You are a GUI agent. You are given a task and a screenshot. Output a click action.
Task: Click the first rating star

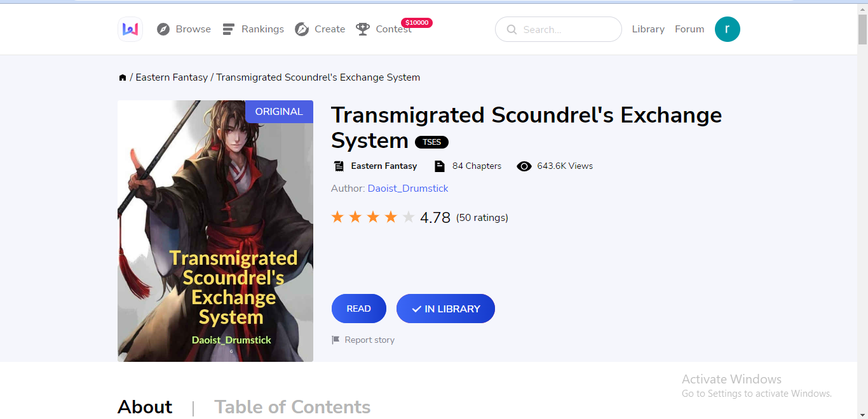pyautogui.click(x=337, y=218)
